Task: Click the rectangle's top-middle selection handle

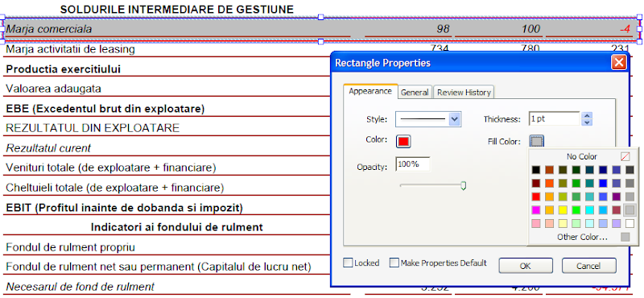Action: (x=320, y=17)
